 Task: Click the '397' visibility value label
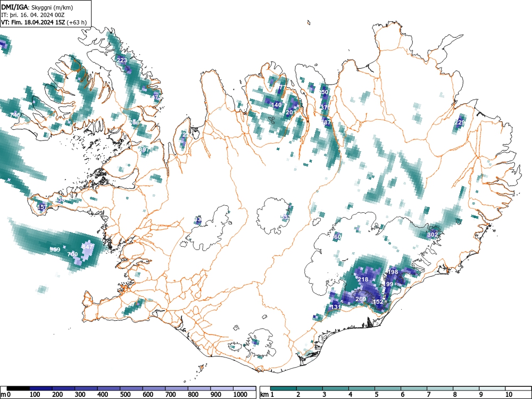point(144,149)
